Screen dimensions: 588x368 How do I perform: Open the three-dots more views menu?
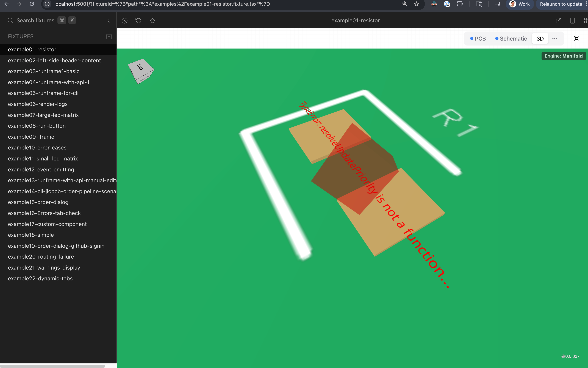[555, 39]
